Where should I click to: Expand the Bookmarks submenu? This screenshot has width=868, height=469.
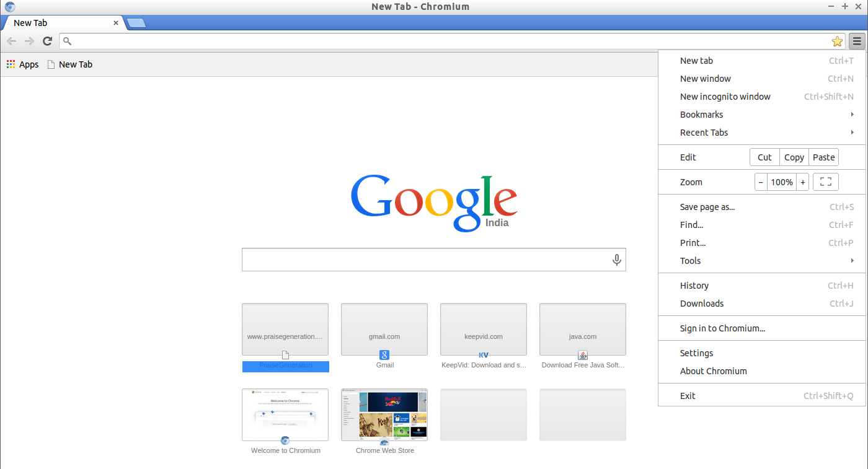point(762,115)
